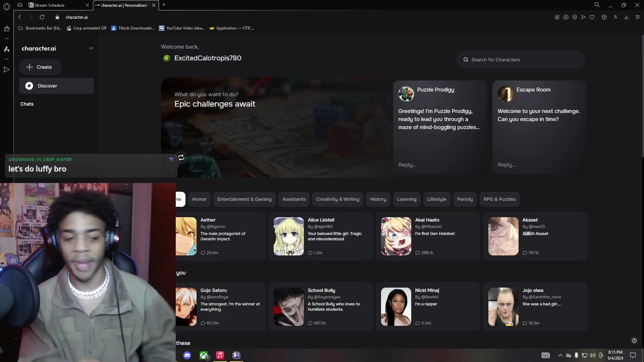Click the send flow arrow icon in the toolbar

tap(583, 17)
